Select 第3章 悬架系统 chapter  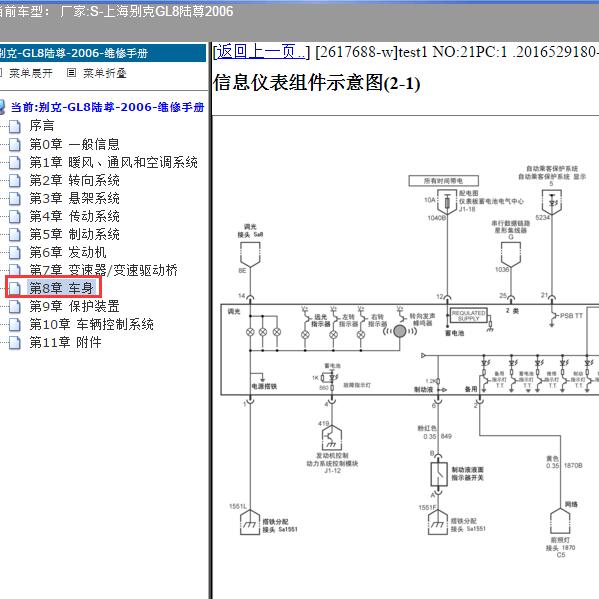point(74,198)
